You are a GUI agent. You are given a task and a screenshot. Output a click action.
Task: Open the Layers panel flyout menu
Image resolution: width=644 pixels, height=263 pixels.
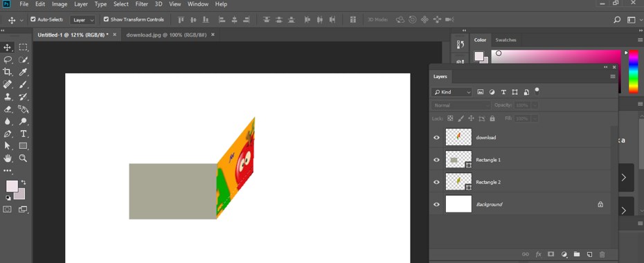click(613, 77)
